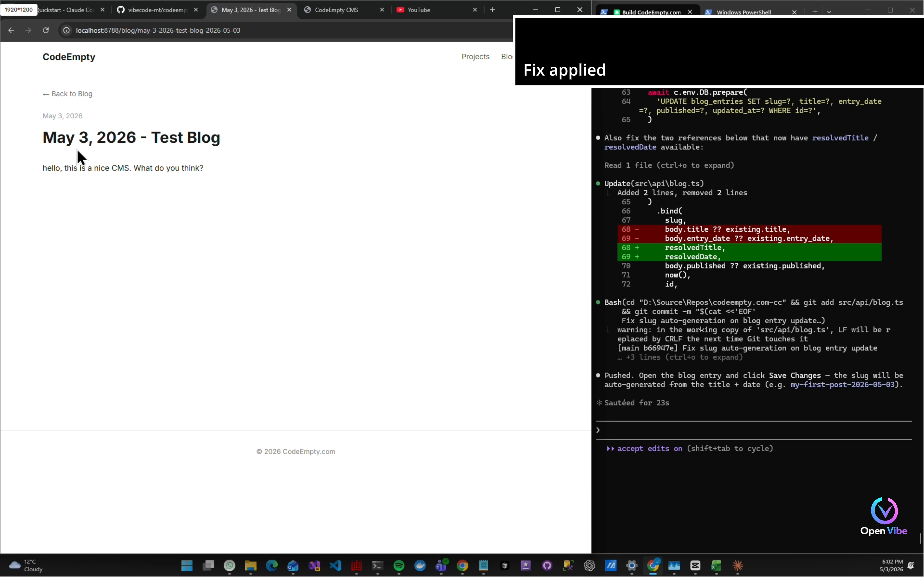The height and width of the screenshot is (577, 924).
Task: Open the terminal new tab dropdown arrow
Action: (829, 12)
